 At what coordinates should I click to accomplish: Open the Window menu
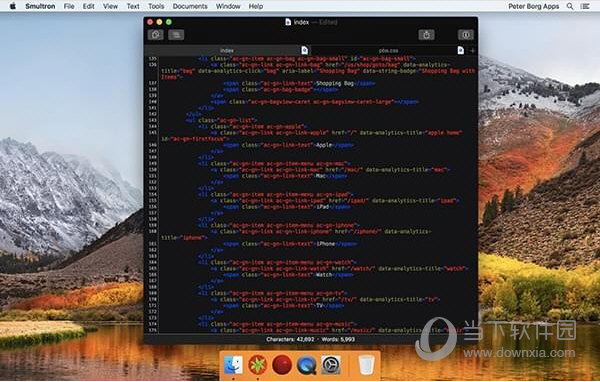pyautogui.click(x=228, y=6)
